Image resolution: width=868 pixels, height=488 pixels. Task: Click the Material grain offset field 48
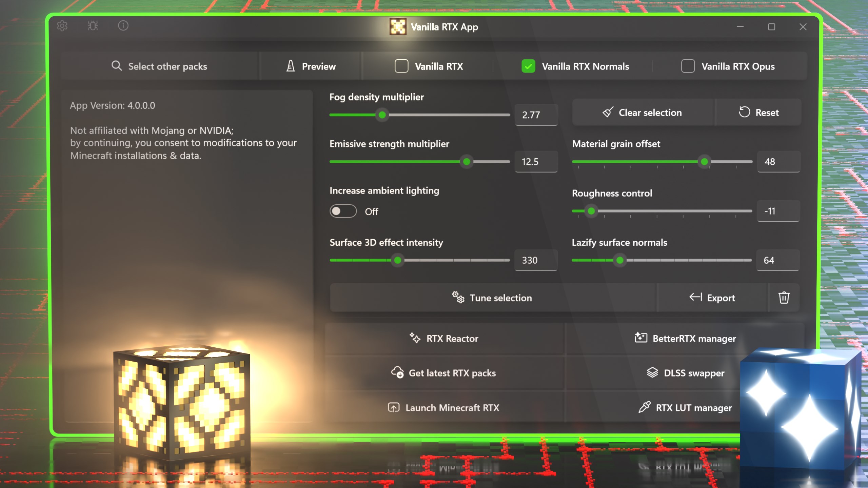click(x=778, y=162)
